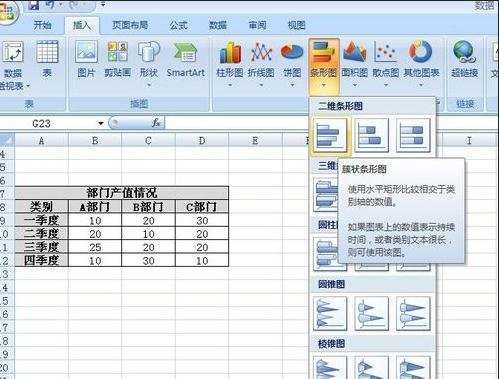The height and width of the screenshot is (379, 499).
Task: Choose the 100% stacked 2D bar chart
Action: pyautogui.click(x=413, y=135)
